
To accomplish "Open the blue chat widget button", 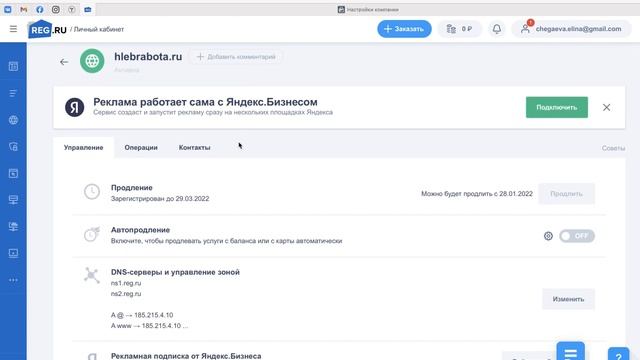I will 571,351.
